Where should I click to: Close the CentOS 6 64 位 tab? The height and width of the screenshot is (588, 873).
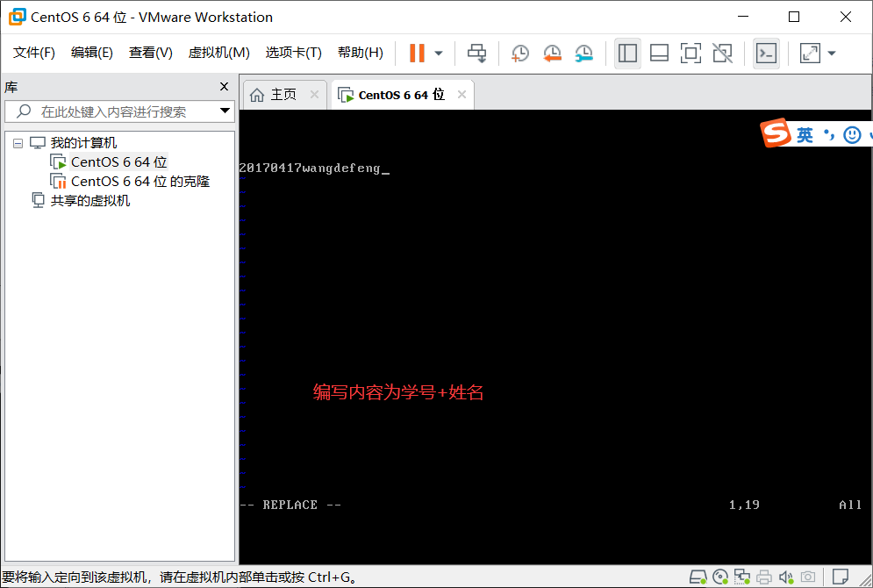pyautogui.click(x=462, y=94)
